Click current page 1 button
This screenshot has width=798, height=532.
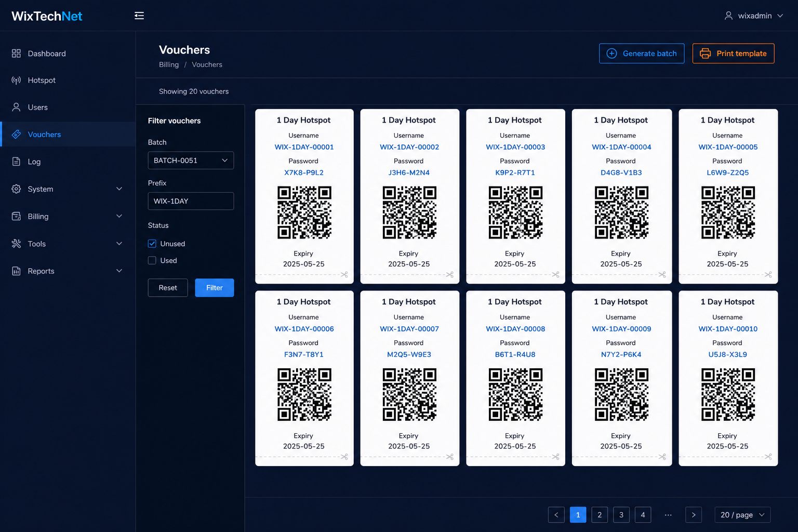coord(578,515)
